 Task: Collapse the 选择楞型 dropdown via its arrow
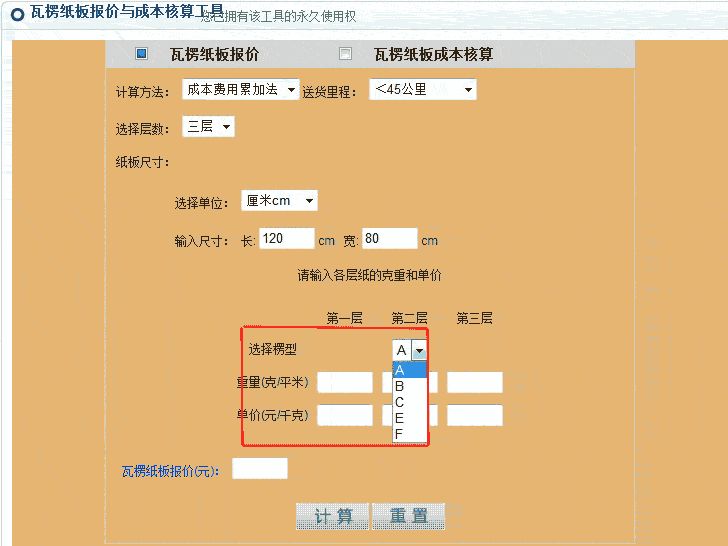(419, 350)
